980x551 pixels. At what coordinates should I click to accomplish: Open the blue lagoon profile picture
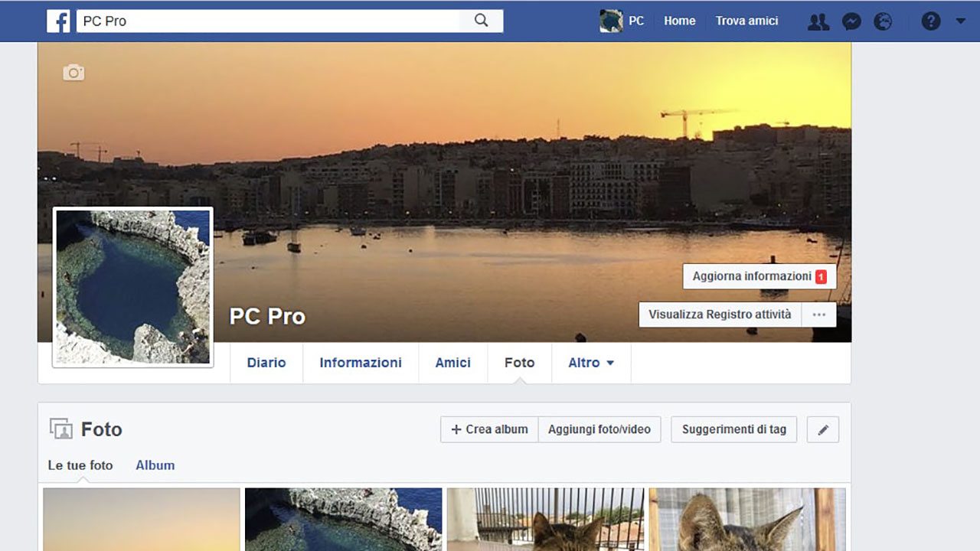[133, 287]
